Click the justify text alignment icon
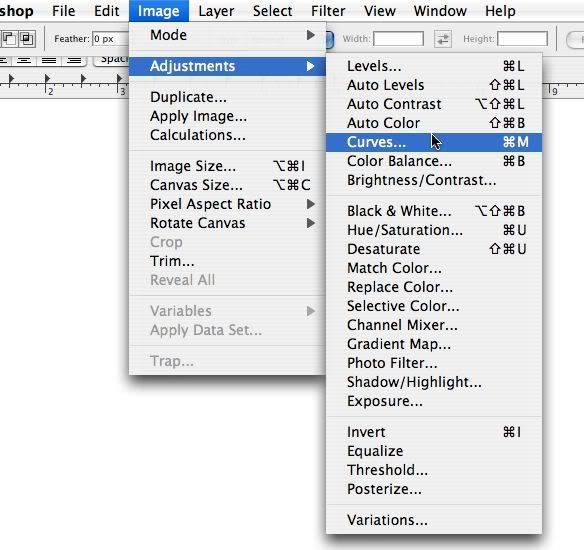 pyautogui.click(x=49, y=60)
